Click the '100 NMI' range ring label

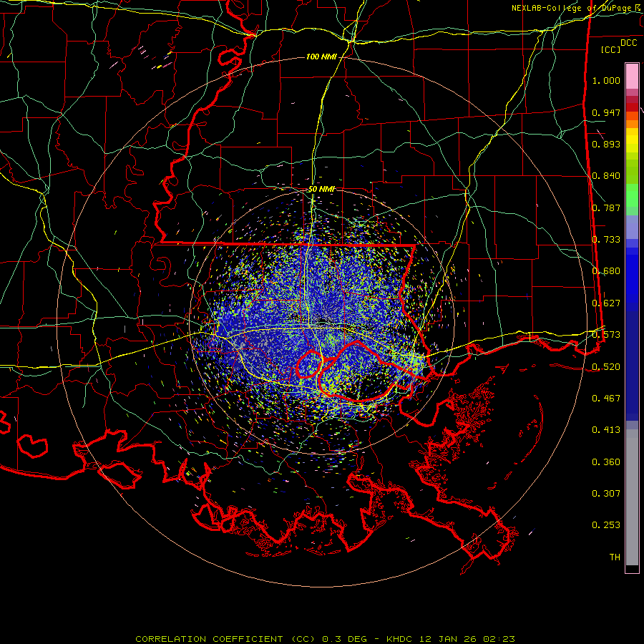pyautogui.click(x=321, y=57)
